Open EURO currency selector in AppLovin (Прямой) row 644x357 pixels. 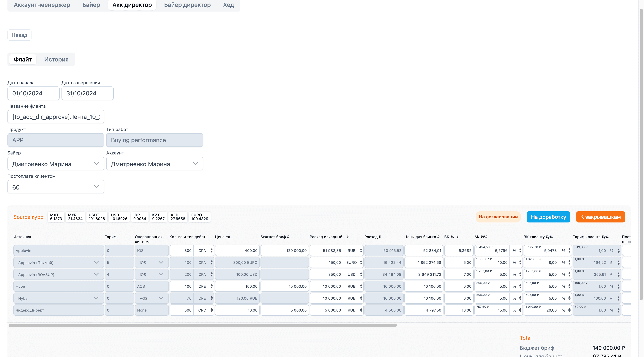point(353,263)
